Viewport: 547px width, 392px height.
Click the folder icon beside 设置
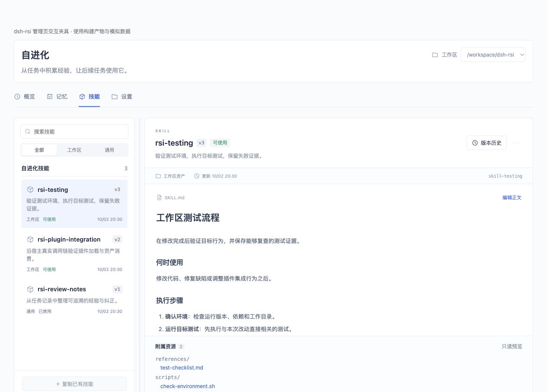coord(115,97)
